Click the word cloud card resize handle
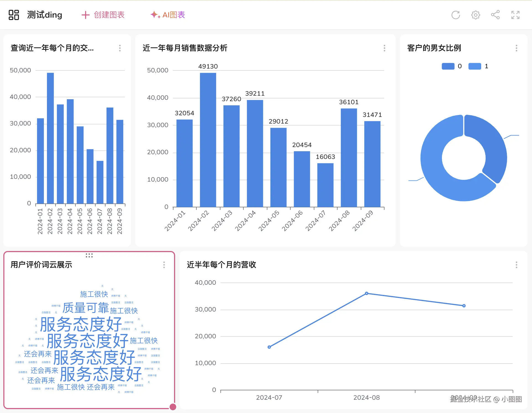Viewport: 532px width, 413px height. (173, 407)
